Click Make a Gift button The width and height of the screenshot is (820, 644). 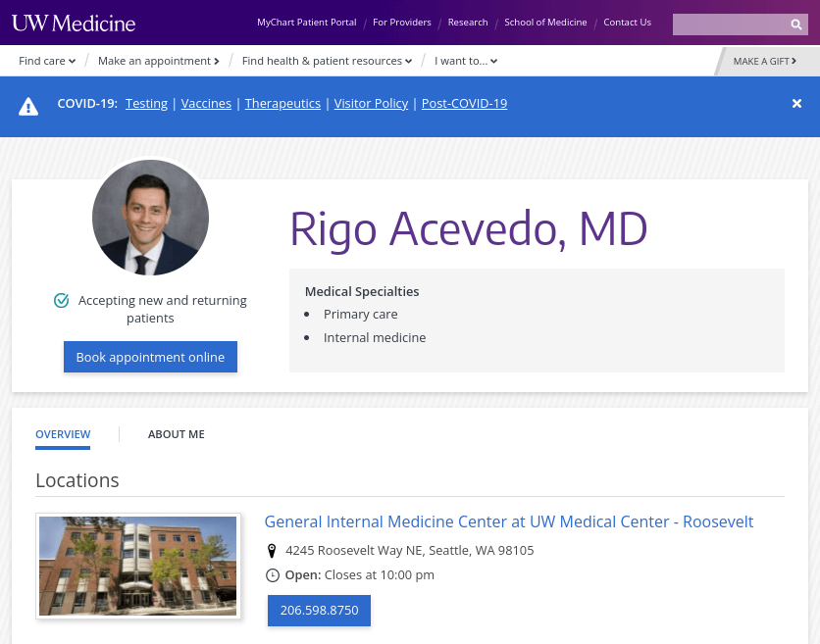point(764,61)
